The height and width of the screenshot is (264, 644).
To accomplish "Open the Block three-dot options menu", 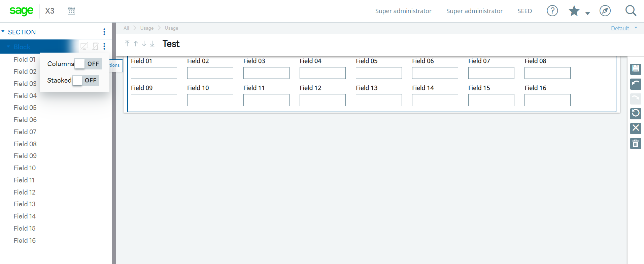I will (x=104, y=46).
